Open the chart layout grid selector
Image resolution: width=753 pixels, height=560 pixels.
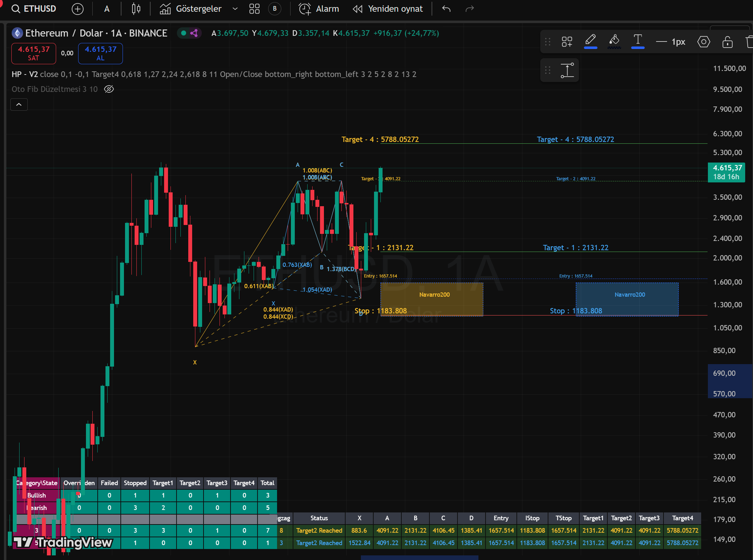254,9
